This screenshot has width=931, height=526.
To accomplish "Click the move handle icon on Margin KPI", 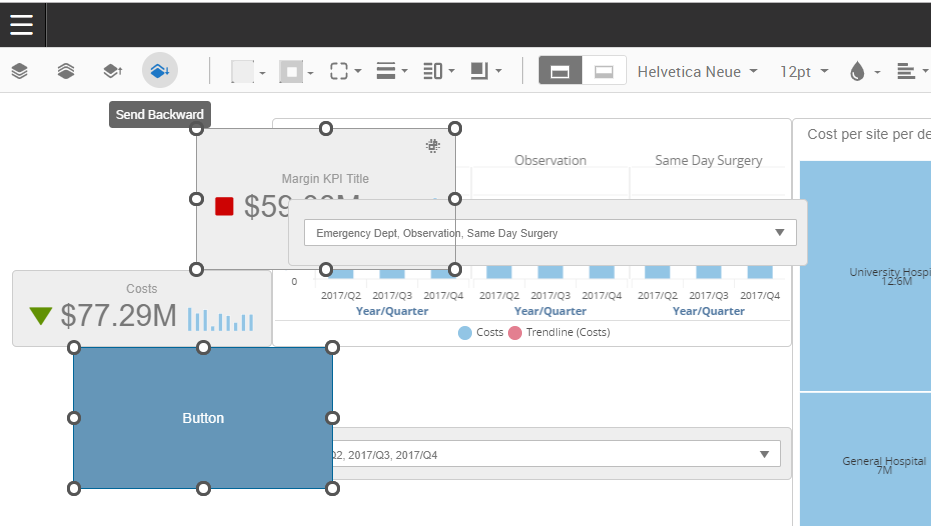I will (x=433, y=146).
